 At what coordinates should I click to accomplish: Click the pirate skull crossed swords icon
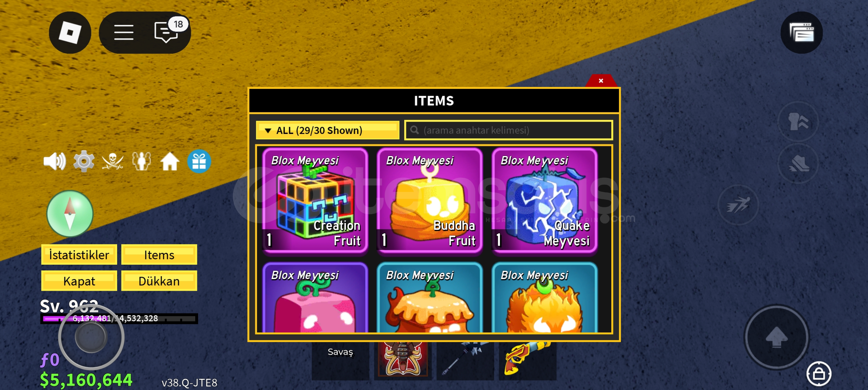pyautogui.click(x=112, y=161)
